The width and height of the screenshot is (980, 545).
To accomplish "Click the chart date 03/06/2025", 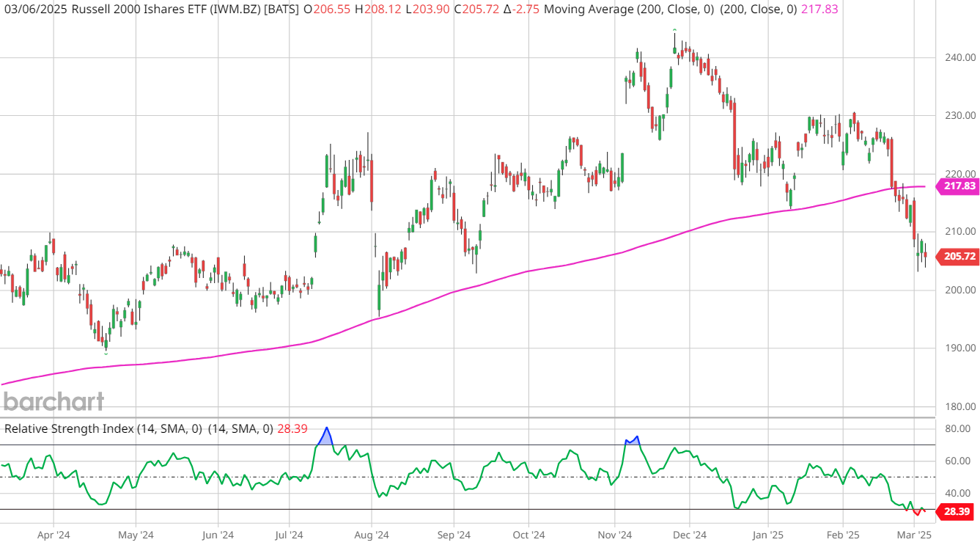I will [x=34, y=10].
